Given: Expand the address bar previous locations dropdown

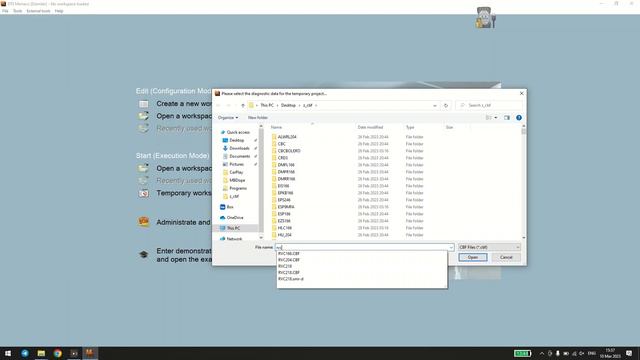Looking at the screenshot, I should pos(435,105).
